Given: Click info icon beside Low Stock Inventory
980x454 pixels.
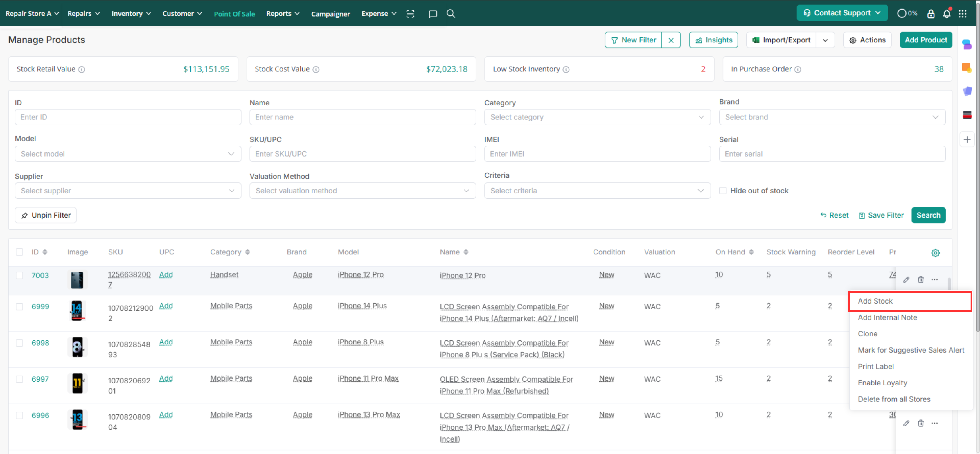Looking at the screenshot, I should (566, 69).
